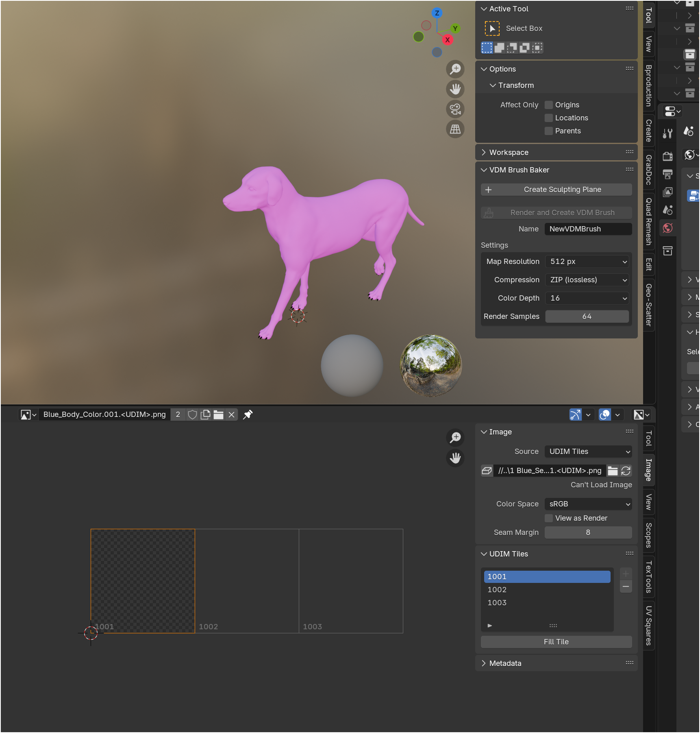Switch to the GrabDoc sidebar tab
The width and height of the screenshot is (700, 733).
point(649,170)
